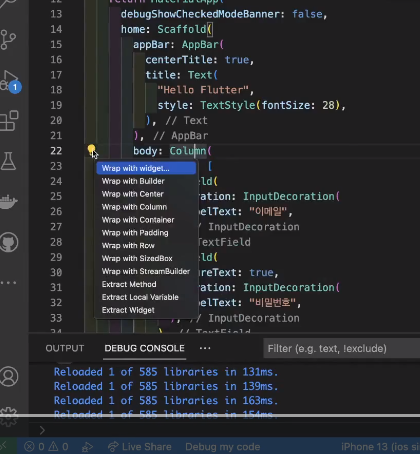Image resolution: width=420 pixels, height=457 pixels.
Task: Switch to the DEBUG CONSOLE tab
Action: [x=144, y=348]
